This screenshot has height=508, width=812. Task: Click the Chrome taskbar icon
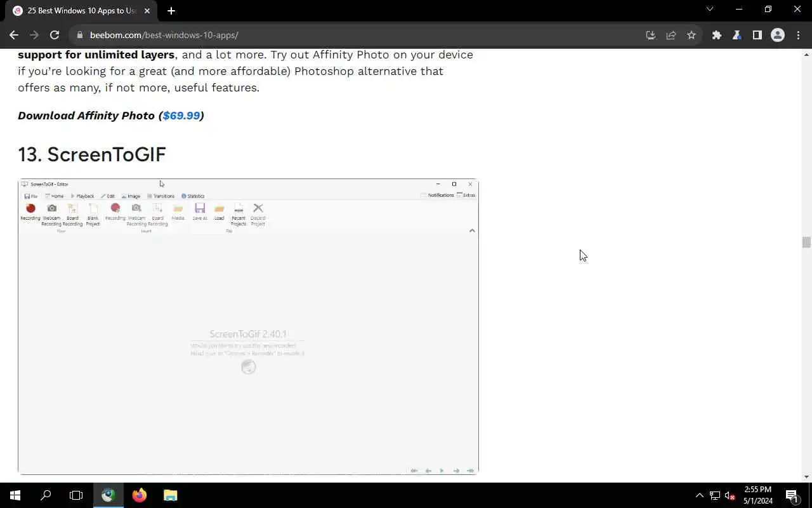[108, 495]
